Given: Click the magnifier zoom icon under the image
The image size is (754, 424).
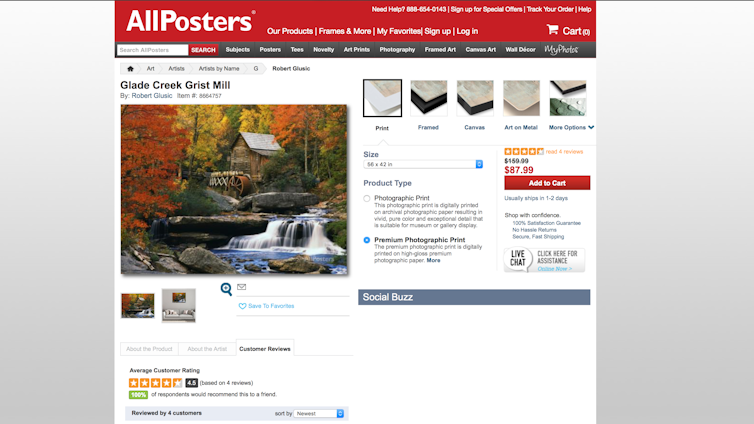Looking at the screenshot, I should click(x=226, y=288).
